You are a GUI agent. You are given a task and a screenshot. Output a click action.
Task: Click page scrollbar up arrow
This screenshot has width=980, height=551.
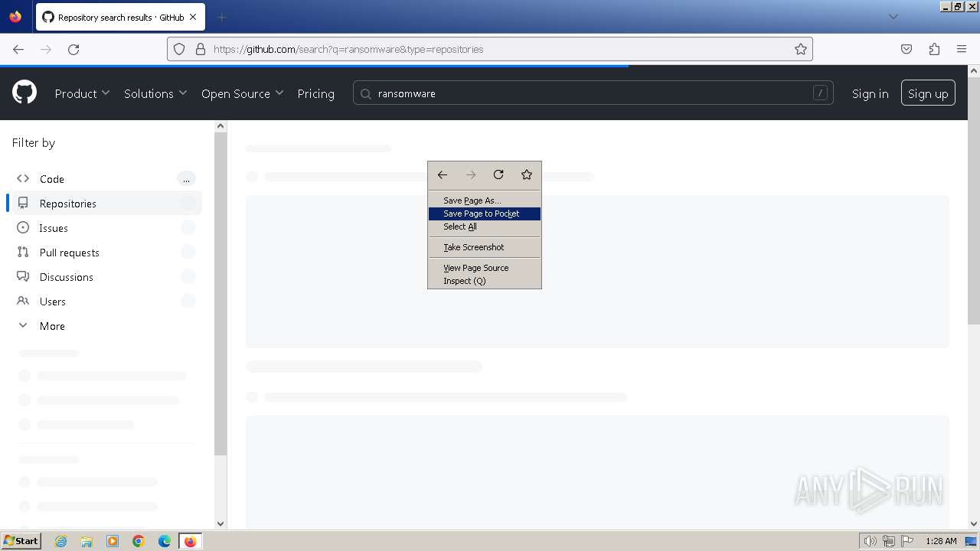tap(974, 71)
